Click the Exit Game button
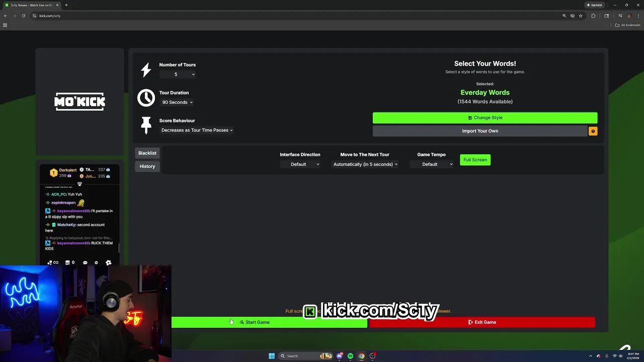 point(482,322)
